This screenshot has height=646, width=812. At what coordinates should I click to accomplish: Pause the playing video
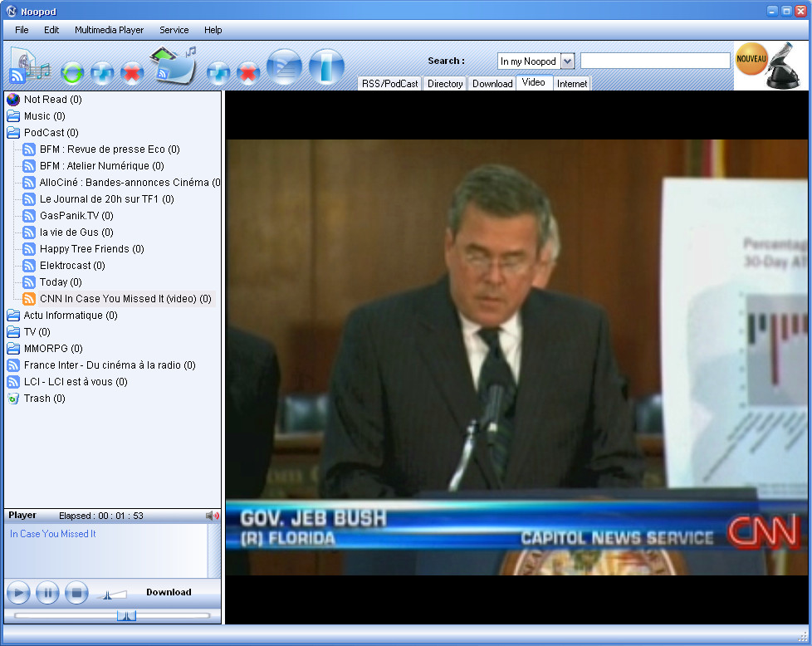(47, 593)
